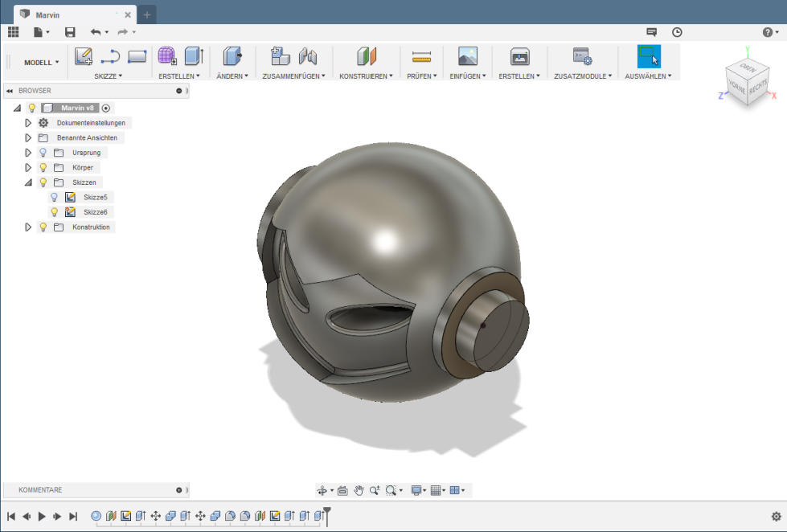Viewport: 787px width, 532px height.
Task: Click the Create Sketch pencil icon
Action: click(x=84, y=55)
